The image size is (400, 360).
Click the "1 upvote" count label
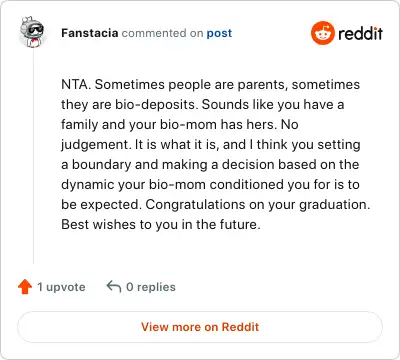click(x=61, y=287)
